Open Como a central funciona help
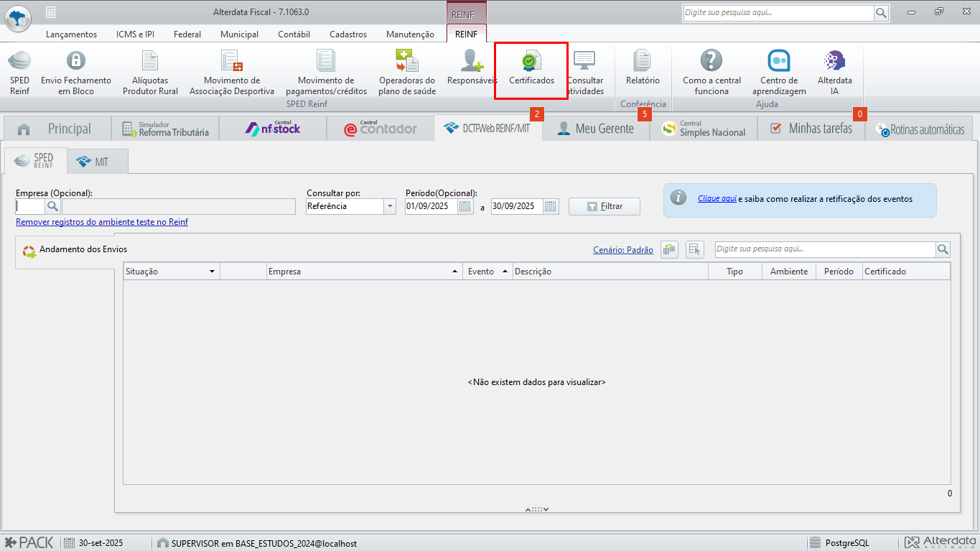980x551 pixels. pos(711,72)
